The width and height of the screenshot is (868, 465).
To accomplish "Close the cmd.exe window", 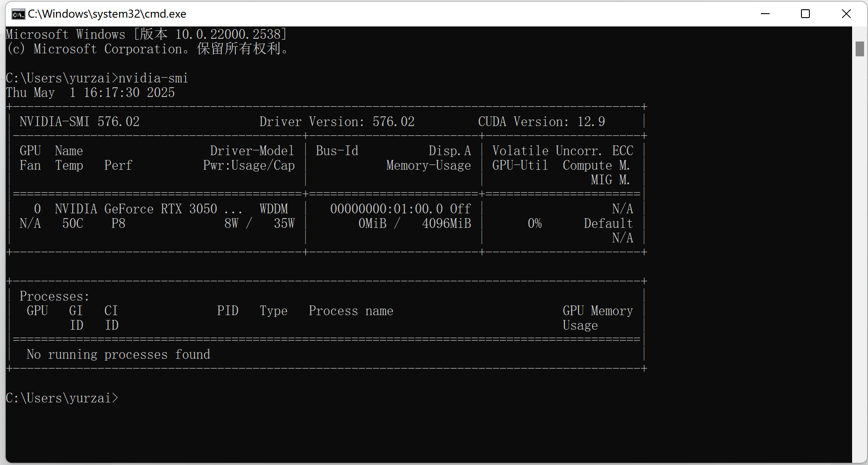I will 846,14.
